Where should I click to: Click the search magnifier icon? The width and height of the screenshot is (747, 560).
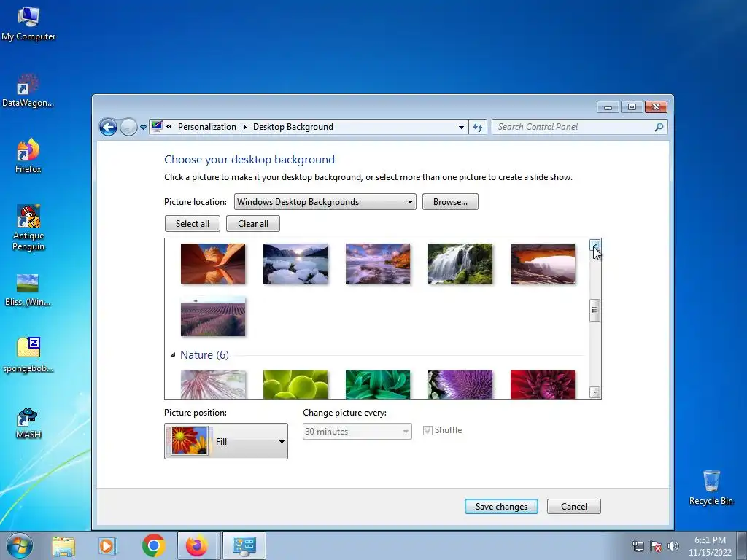coord(659,127)
